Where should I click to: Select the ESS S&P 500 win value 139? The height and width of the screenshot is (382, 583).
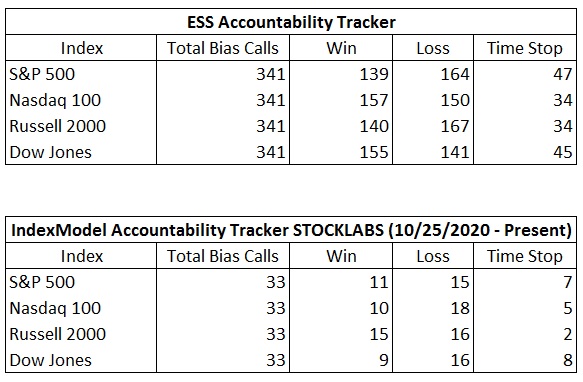tap(374, 74)
